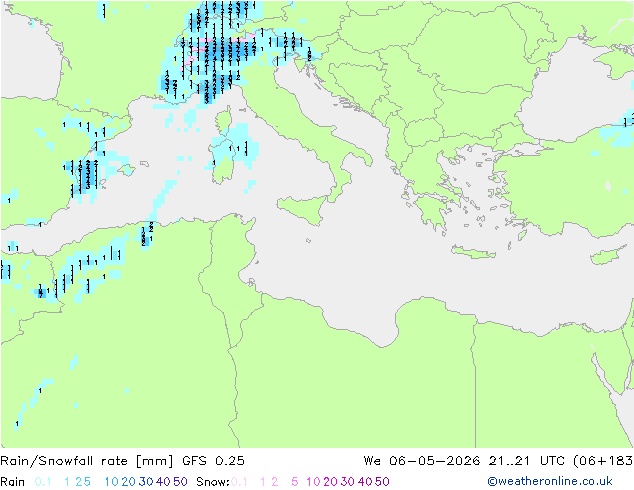Image resolution: width=634 pixels, height=490 pixels.
Task: Click the 'Snow:' legend label
Action: (213, 482)
